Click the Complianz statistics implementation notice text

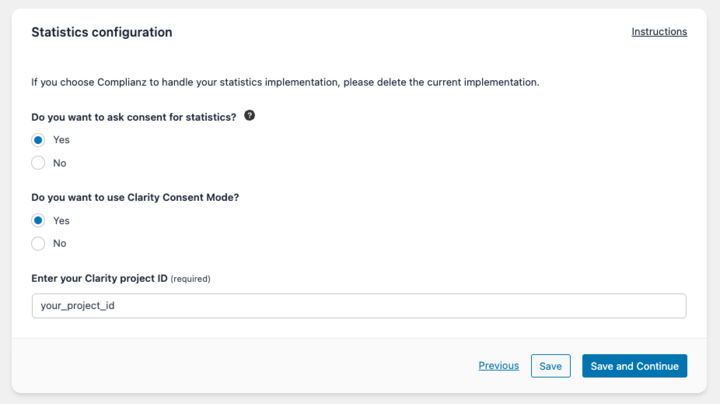point(285,82)
